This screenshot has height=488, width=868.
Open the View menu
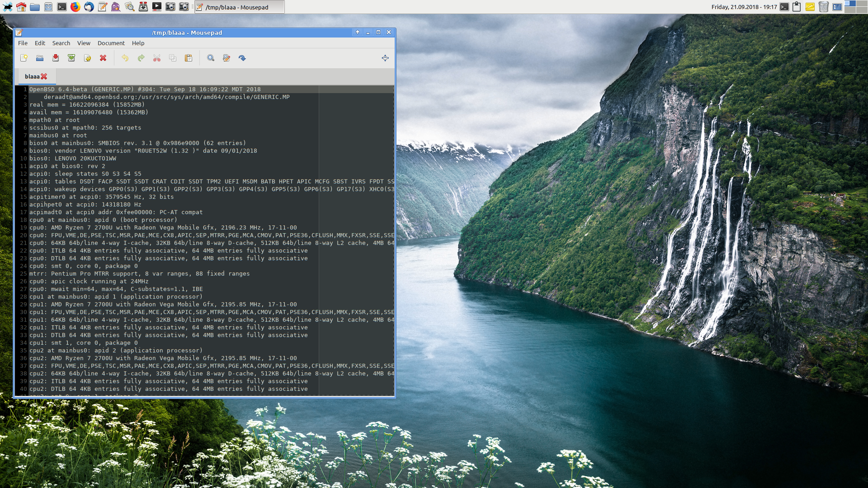point(84,43)
